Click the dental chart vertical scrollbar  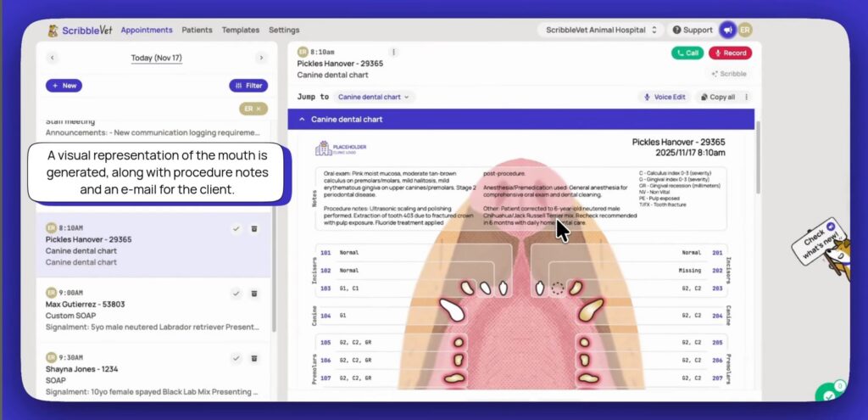[x=758, y=158]
